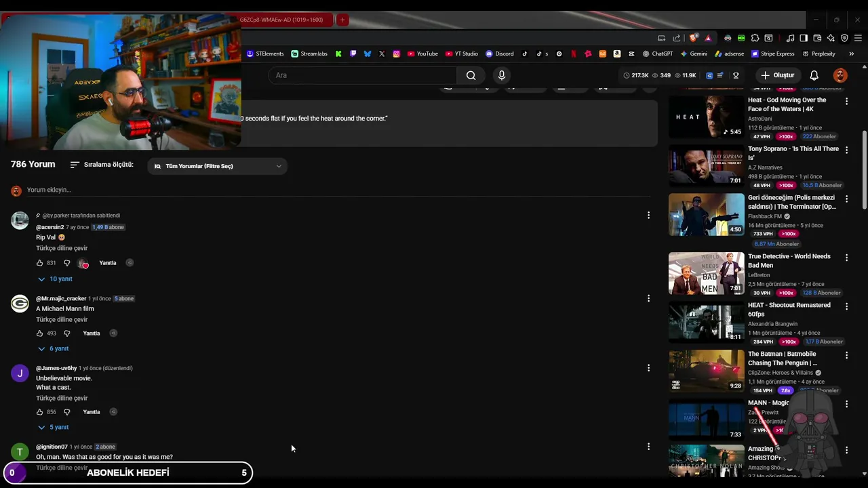Viewport: 868px width, 488px height.
Task: Click the Brave Shields lion icon
Action: 693,38
